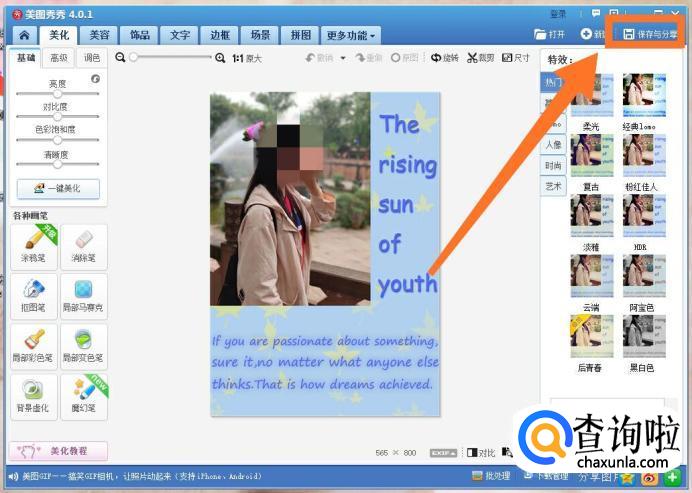This screenshot has height=493, width=692.
Task: Click the 一键美化 one-click beautify button
Action: (x=58, y=188)
